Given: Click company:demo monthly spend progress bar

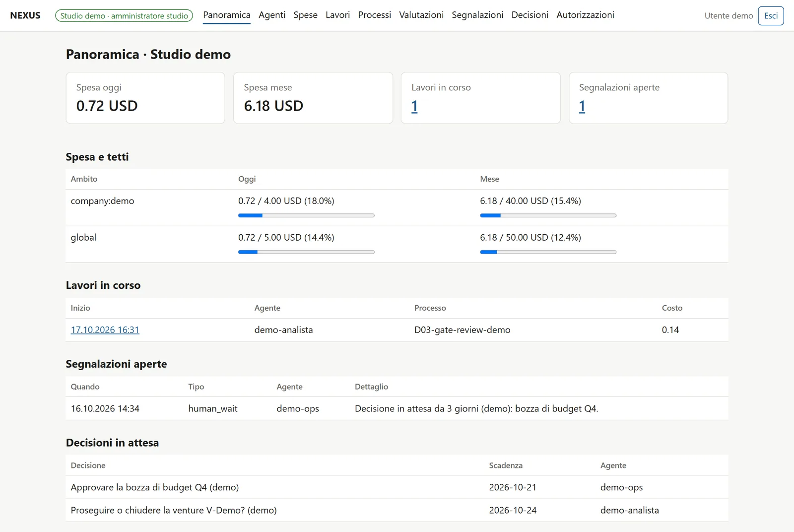Looking at the screenshot, I should 548,215.
